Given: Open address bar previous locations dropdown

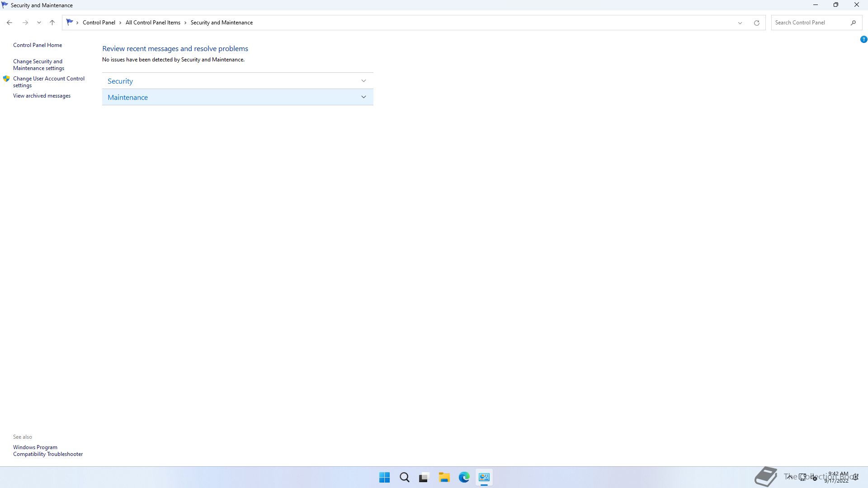Looking at the screenshot, I should [740, 23].
